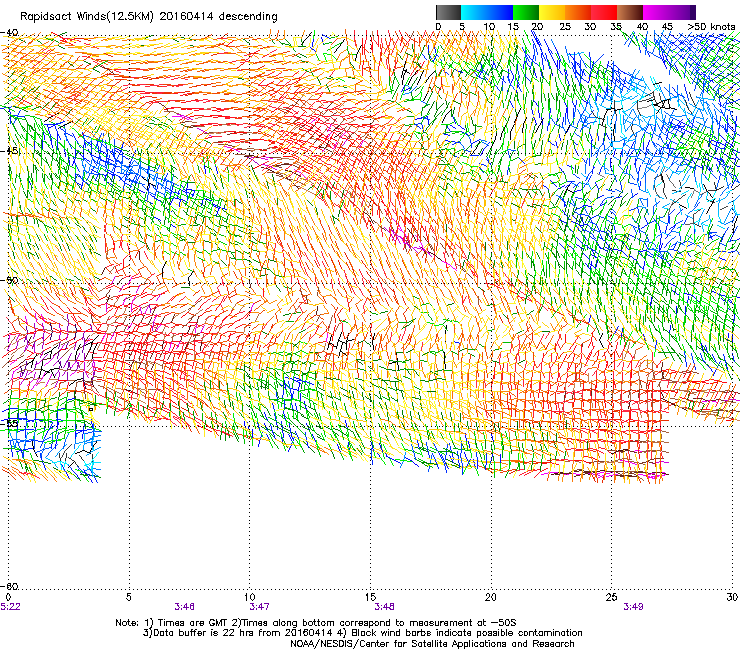The height and width of the screenshot is (650, 740).
Task: Click the note line 'Times are GMT'
Action: pos(191,623)
